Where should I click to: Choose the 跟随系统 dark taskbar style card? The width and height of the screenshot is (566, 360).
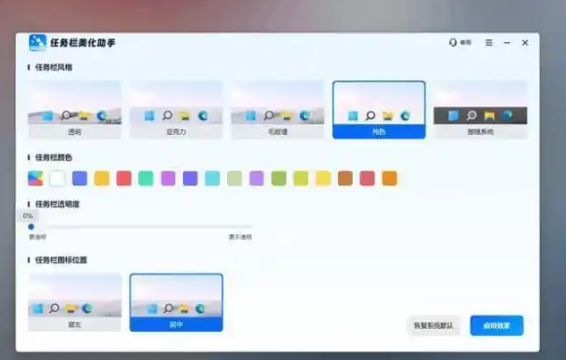[480, 110]
